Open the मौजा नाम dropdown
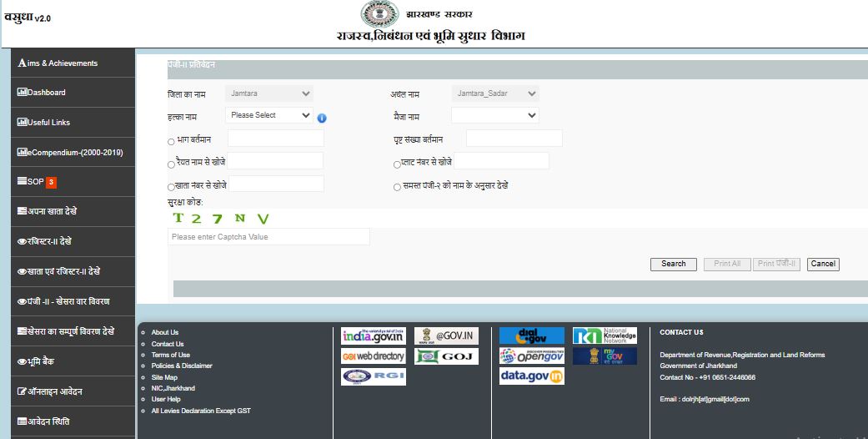868x439 pixels. [x=495, y=115]
